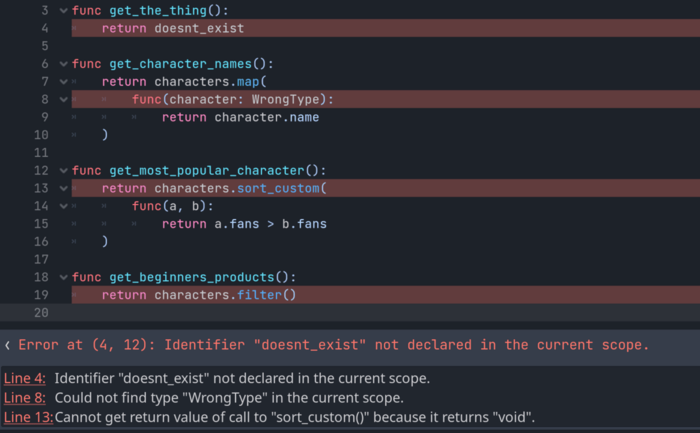Click line number 4 in the gutter
Image resolution: width=700 pixels, height=433 pixels.
point(44,28)
